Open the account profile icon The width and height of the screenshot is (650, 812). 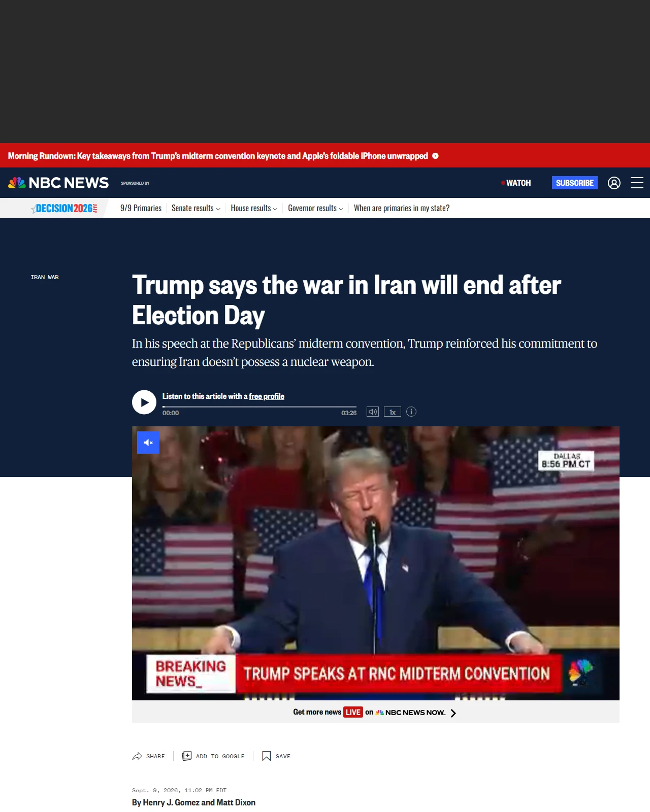[614, 183]
